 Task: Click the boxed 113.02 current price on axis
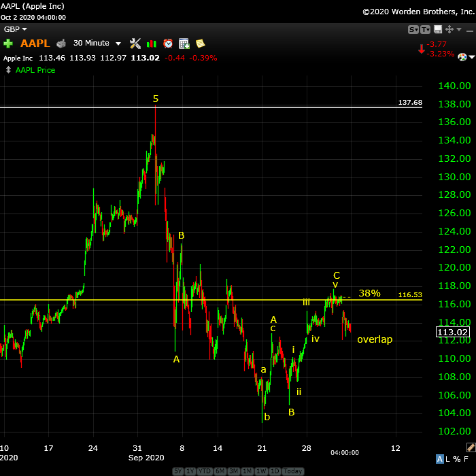coord(452,332)
